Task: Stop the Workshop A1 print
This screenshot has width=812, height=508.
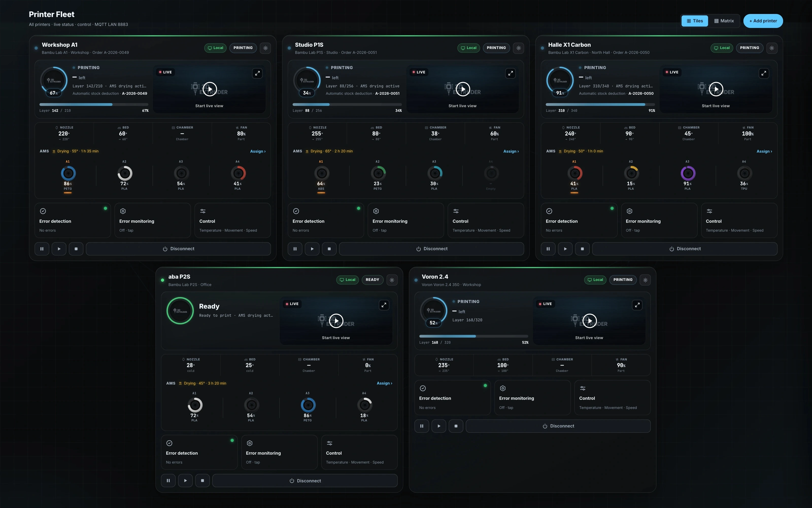Action: pos(76,249)
